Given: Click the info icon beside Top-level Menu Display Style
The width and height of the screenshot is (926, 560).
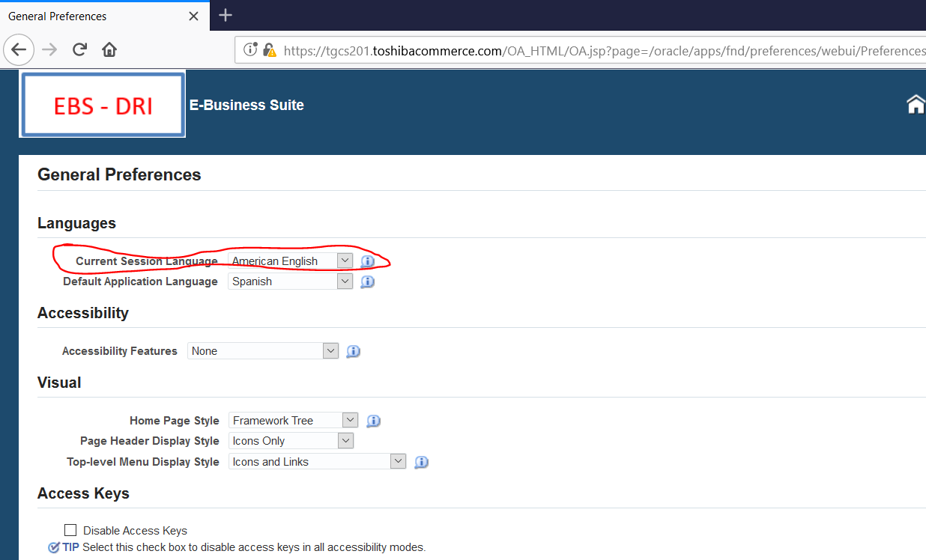Looking at the screenshot, I should [421, 462].
